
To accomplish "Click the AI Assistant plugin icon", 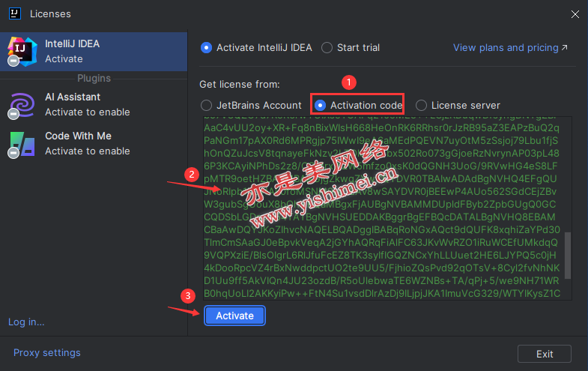I will 22,106.
